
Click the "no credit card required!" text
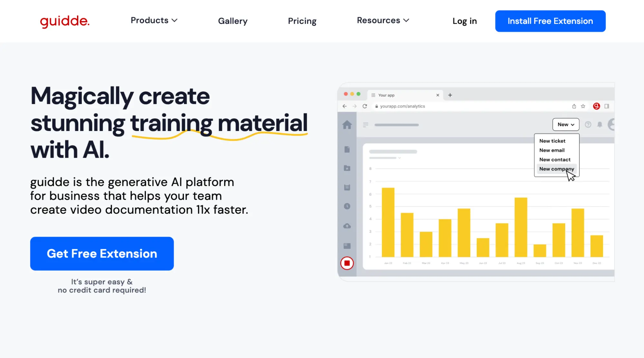pos(102,290)
